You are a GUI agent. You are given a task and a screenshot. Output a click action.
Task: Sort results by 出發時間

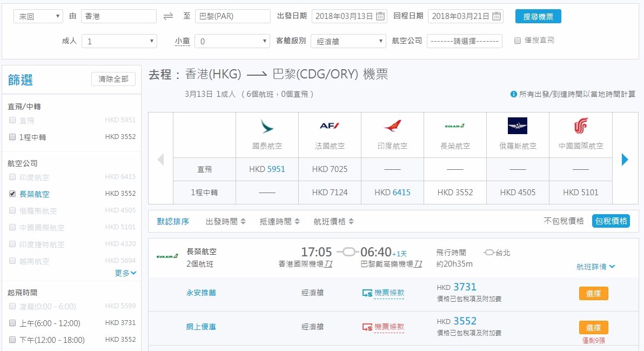(x=225, y=222)
